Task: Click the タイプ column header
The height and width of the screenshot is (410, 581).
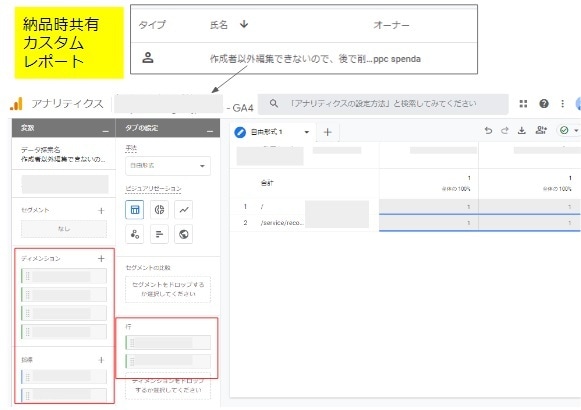Action: pos(152,25)
